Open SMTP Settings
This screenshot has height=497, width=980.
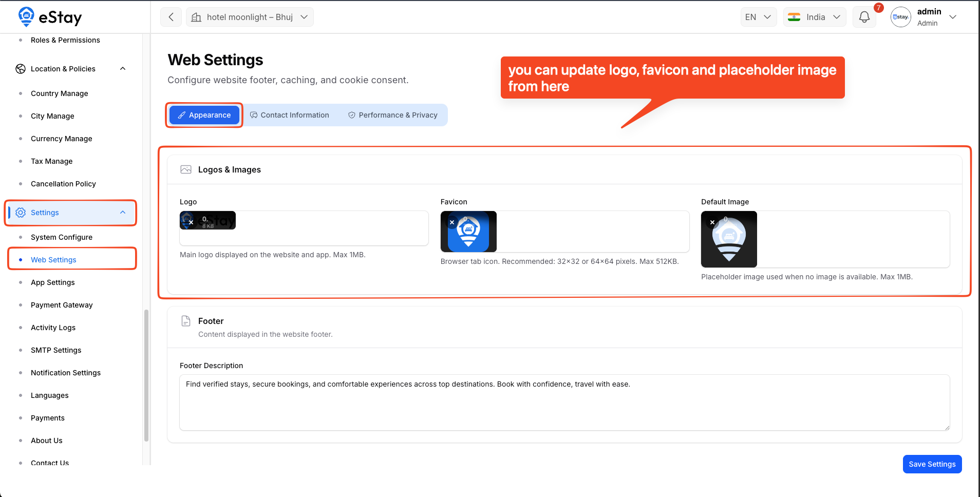pyautogui.click(x=56, y=350)
